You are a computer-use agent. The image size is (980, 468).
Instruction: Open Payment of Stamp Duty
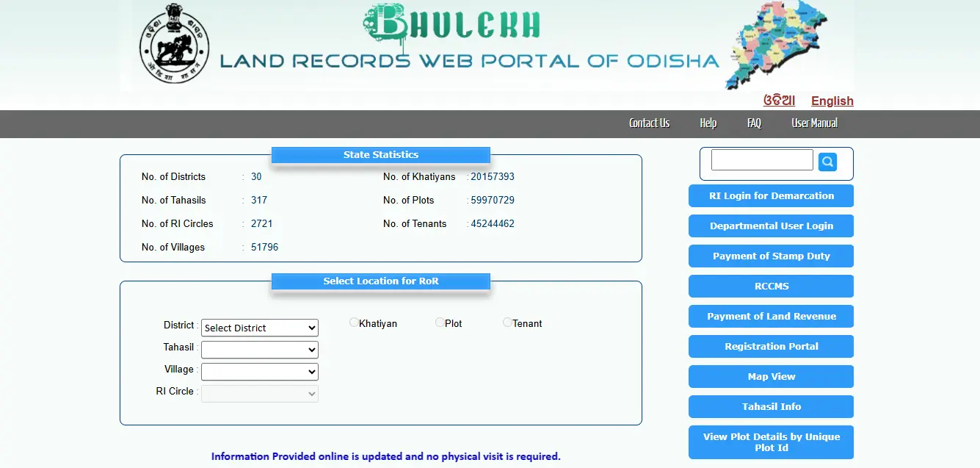click(x=772, y=256)
